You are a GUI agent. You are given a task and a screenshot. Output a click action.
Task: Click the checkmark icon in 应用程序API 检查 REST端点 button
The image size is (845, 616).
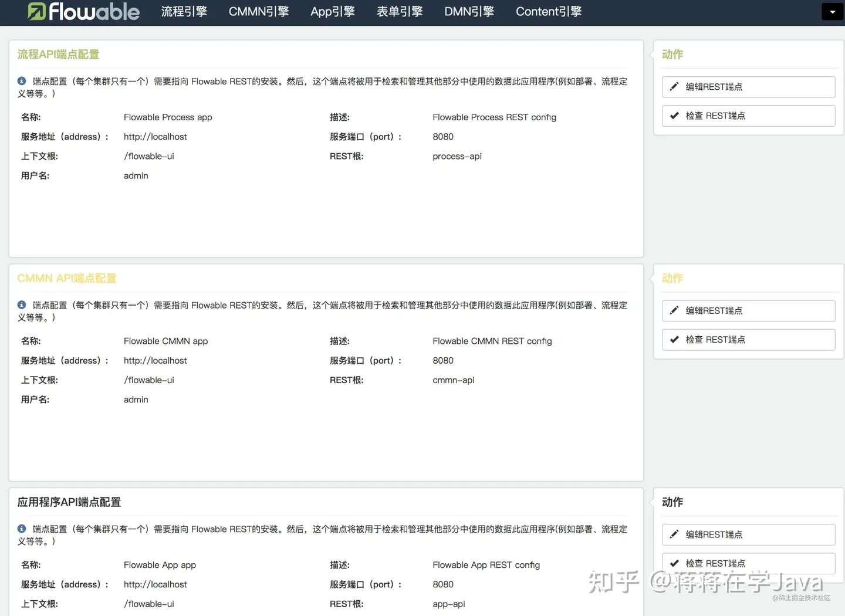tap(674, 563)
